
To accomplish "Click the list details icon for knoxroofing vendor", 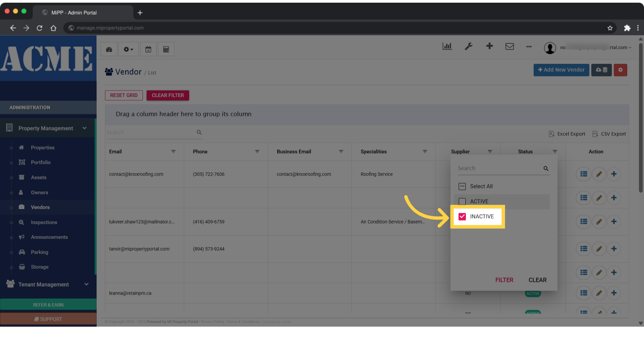I will click(x=584, y=174).
